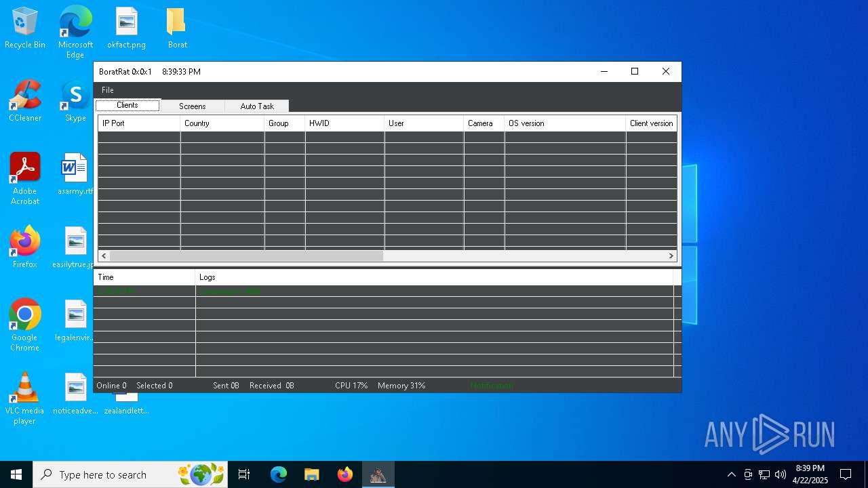
Task: Click the Selected 0 status label
Action: [x=155, y=386]
